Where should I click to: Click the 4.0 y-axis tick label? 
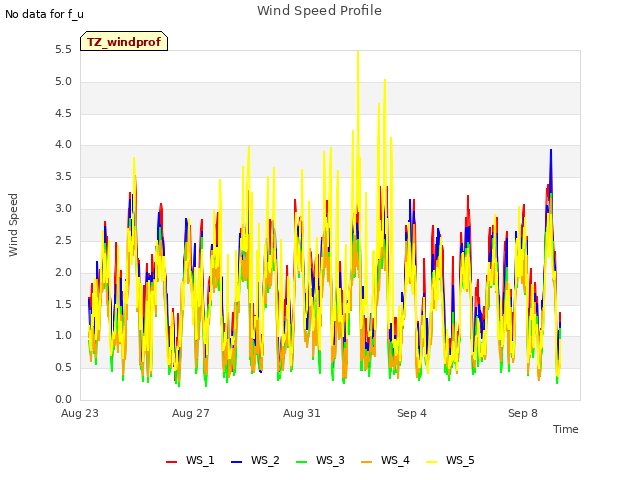[x=63, y=144]
